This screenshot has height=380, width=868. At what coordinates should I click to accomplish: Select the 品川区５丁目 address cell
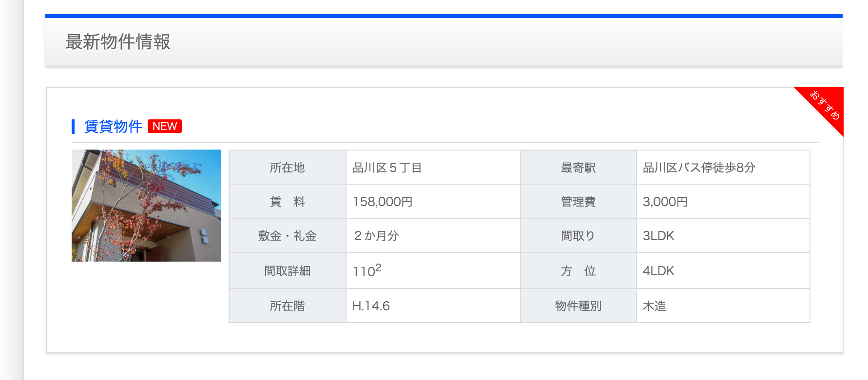point(433,168)
